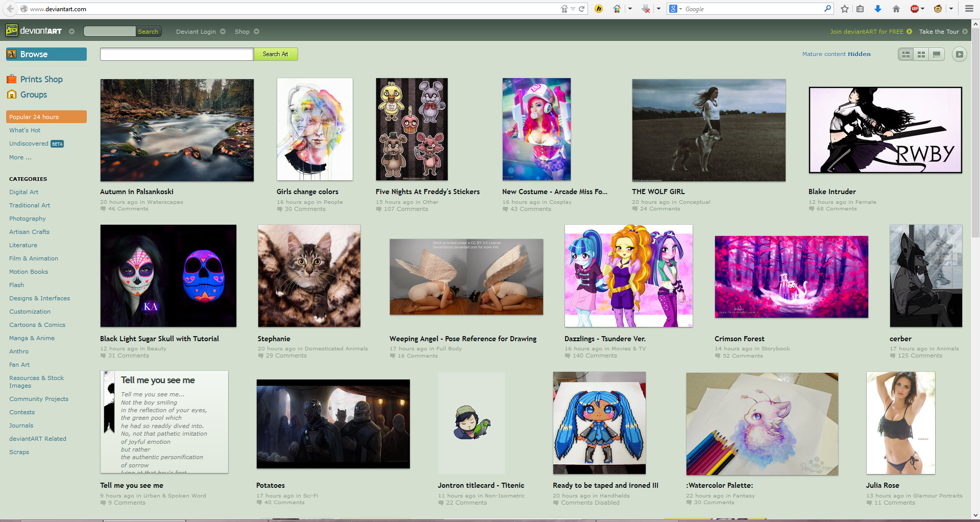Open the Stephanie cat thumbnail
Image resolution: width=980 pixels, height=522 pixels.
309,276
